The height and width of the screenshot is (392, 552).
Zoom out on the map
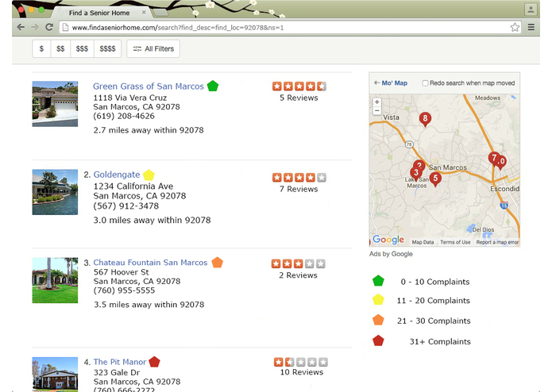click(376, 110)
